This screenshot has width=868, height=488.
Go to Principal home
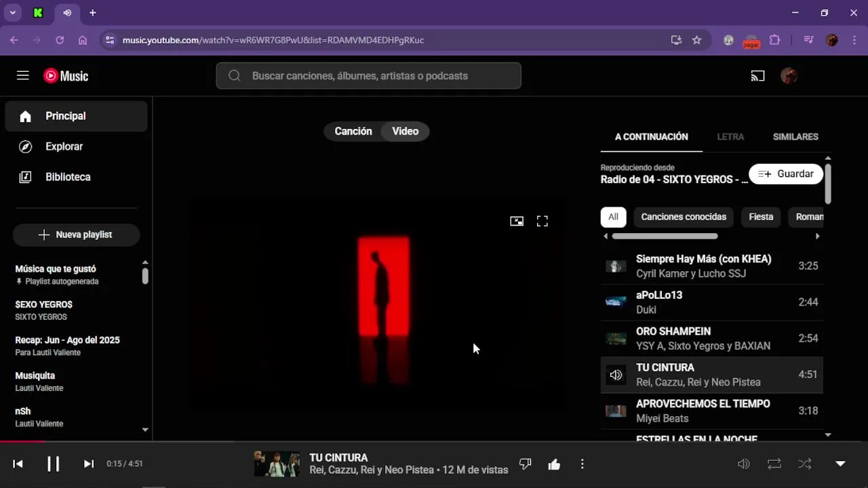(76, 116)
